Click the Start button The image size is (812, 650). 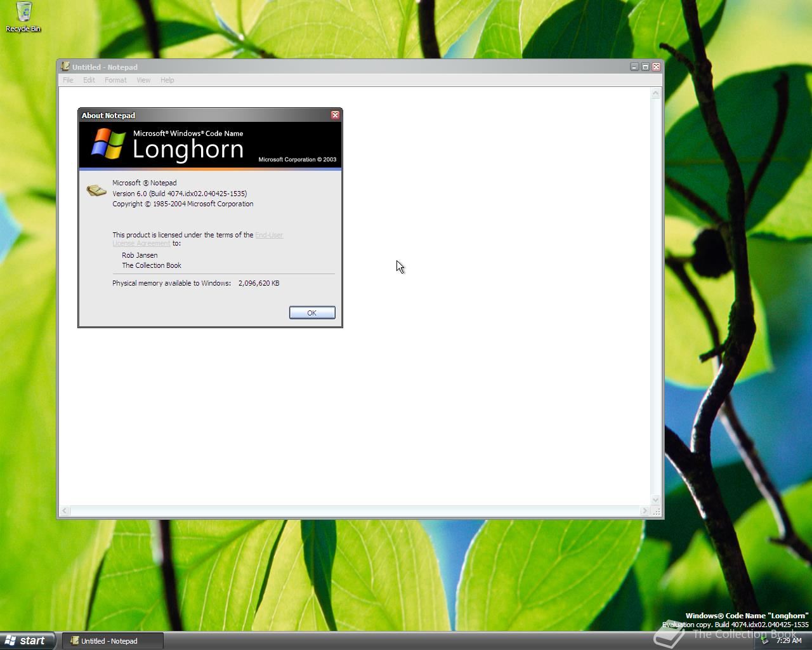point(27,640)
